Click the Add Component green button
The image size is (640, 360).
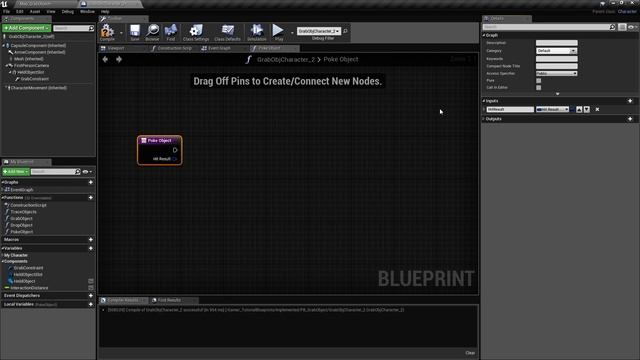(27, 28)
